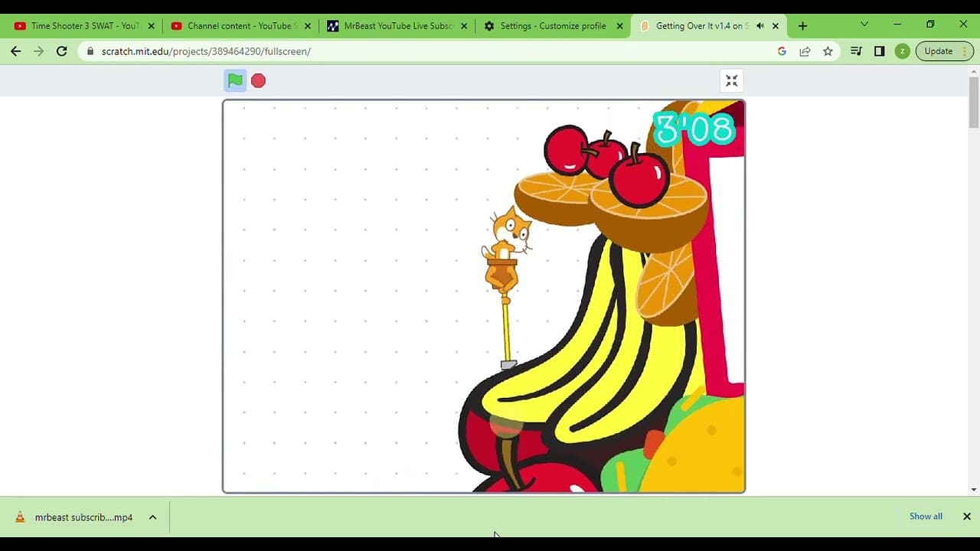The image size is (980, 551).
Task: Expand the download options arrow for mrbeast file
Action: click(x=152, y=517)
